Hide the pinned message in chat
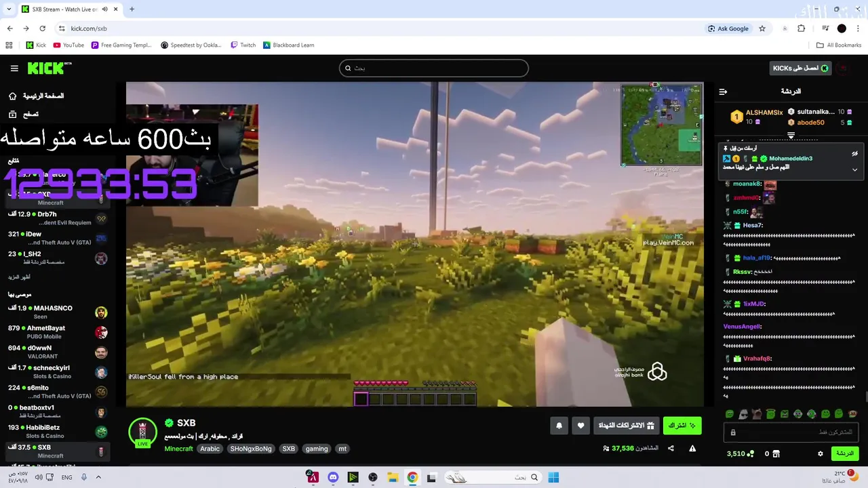 (x=854, y=154)
